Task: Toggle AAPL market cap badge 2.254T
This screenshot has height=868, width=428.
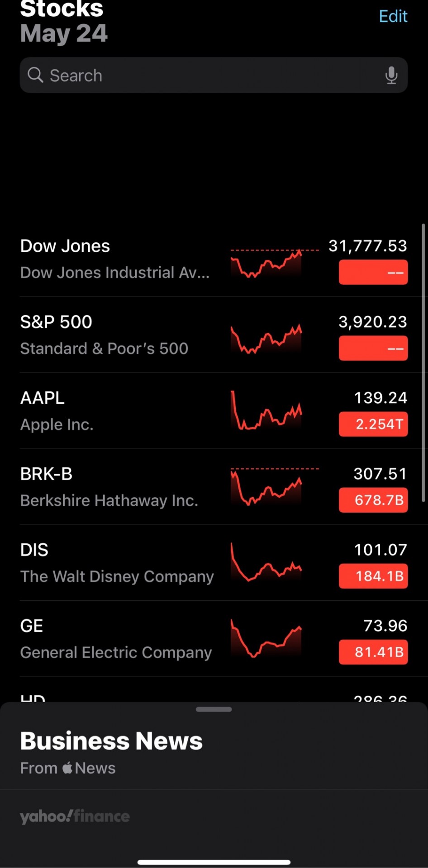Action: (373, 424)
